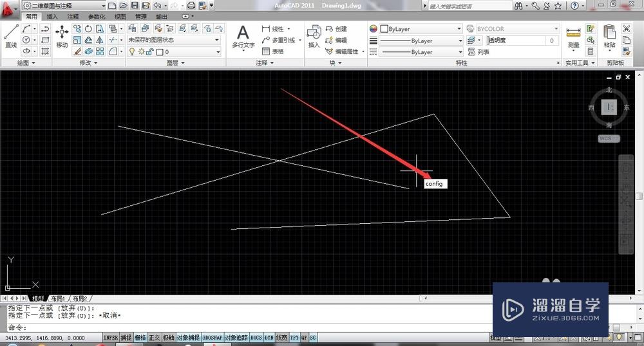Open a file with the folder icon

(123, 6)
